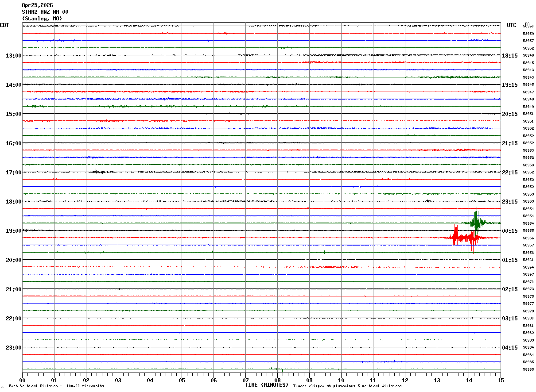Click the Traces clipped at plus/minus 5 divisions note
This screenshot has height=392, width=536.
point(347,386)
